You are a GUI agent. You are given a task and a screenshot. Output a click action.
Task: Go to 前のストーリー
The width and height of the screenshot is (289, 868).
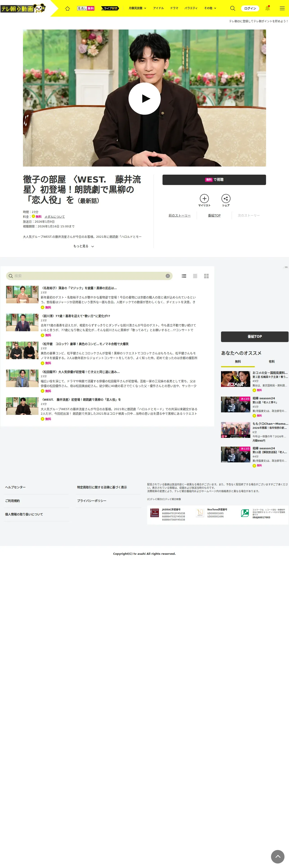180,216
